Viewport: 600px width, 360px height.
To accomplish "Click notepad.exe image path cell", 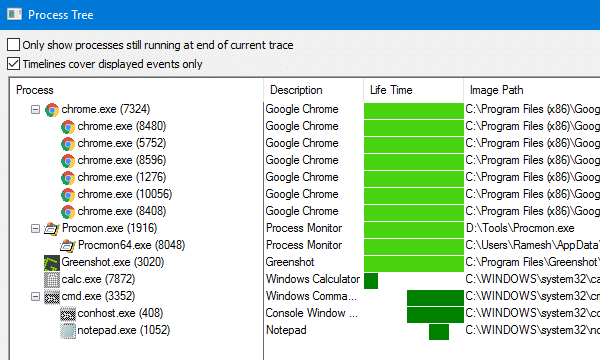I will click(x=532, y=330).
